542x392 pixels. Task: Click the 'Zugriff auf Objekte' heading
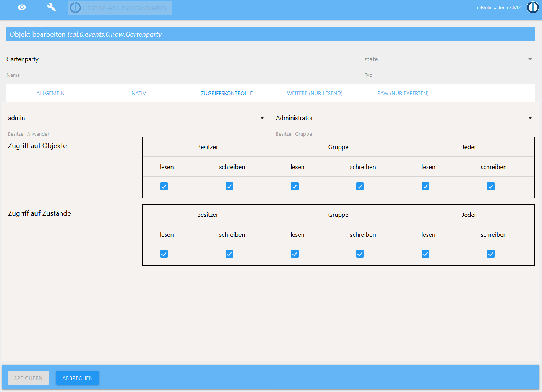(37, 146)
